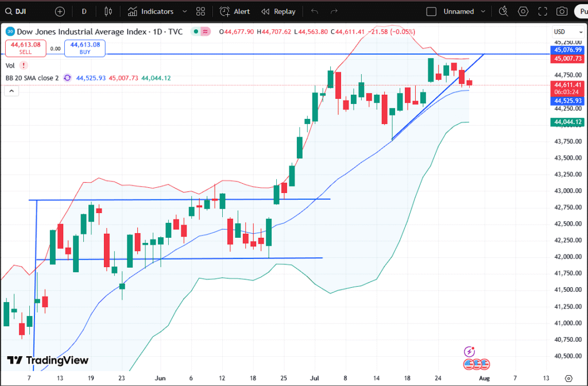Select the low value L44,563.80
This screenshot has width=588, height=386.
[x=311, y=32]
